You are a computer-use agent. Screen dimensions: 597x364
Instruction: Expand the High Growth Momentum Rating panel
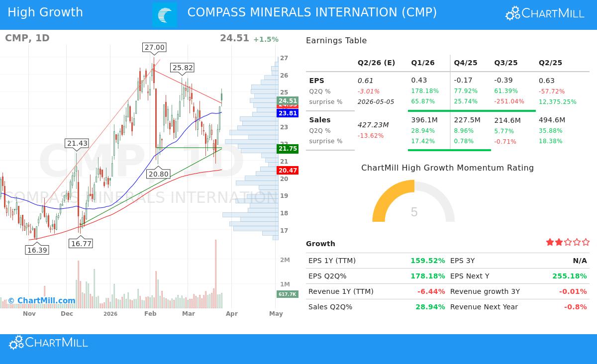point(447,168)
